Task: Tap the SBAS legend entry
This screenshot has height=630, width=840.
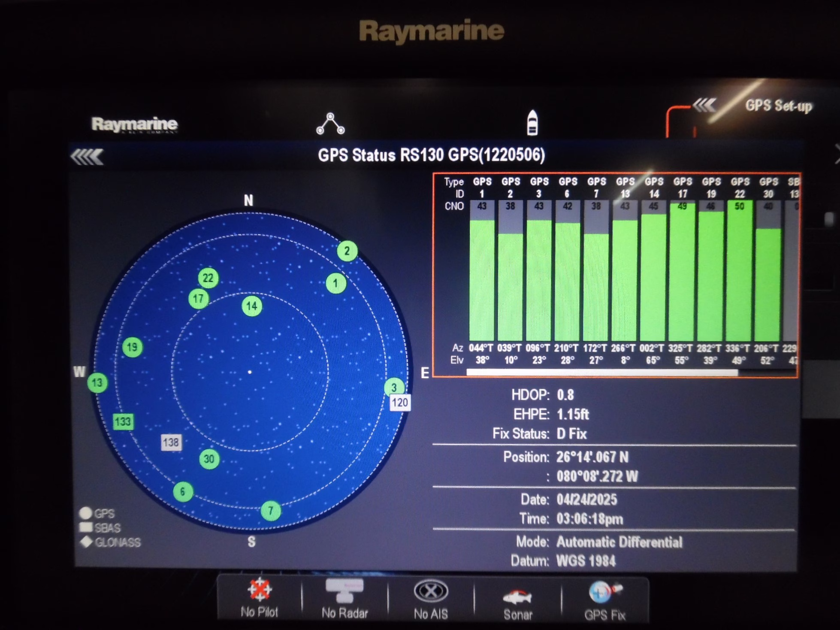Action: point(100,527)
